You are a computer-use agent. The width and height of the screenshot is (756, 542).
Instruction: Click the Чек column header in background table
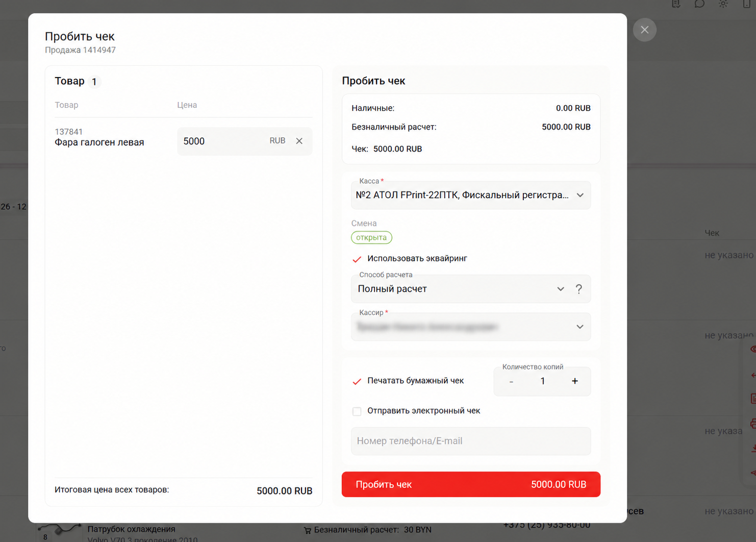712,233
